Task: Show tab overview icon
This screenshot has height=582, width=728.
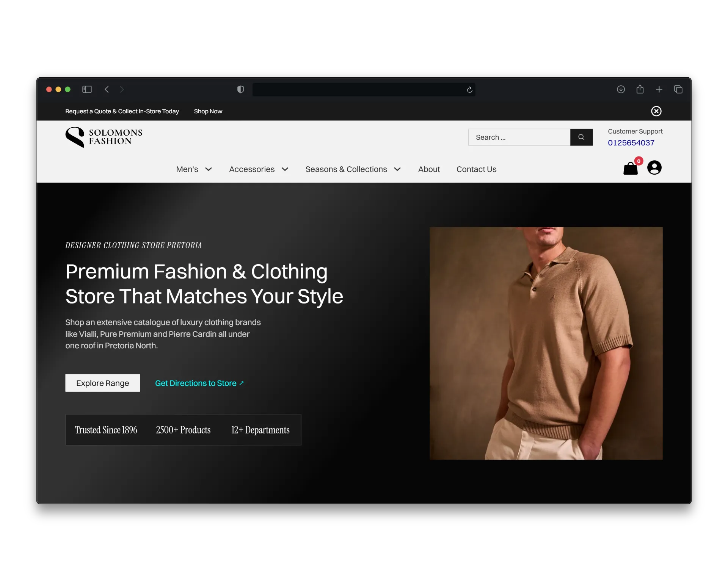Action: pyautogui.click(x=678, y=89)
